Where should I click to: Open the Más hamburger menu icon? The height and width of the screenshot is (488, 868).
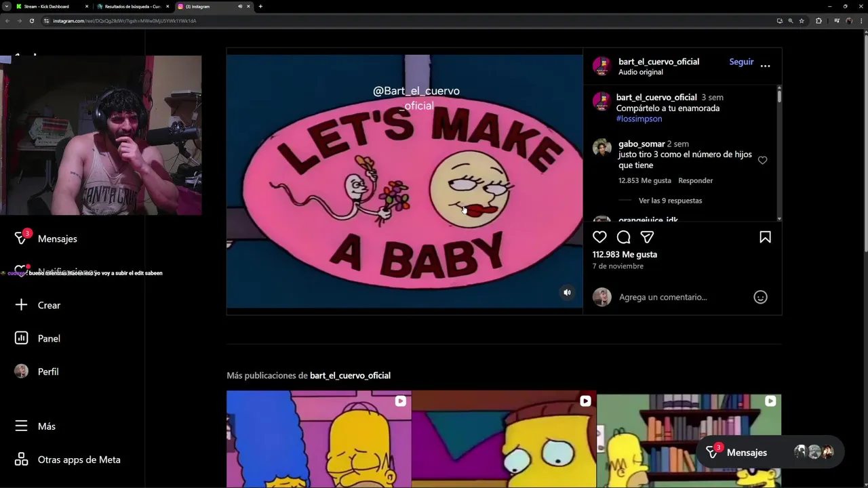[22, 426]
